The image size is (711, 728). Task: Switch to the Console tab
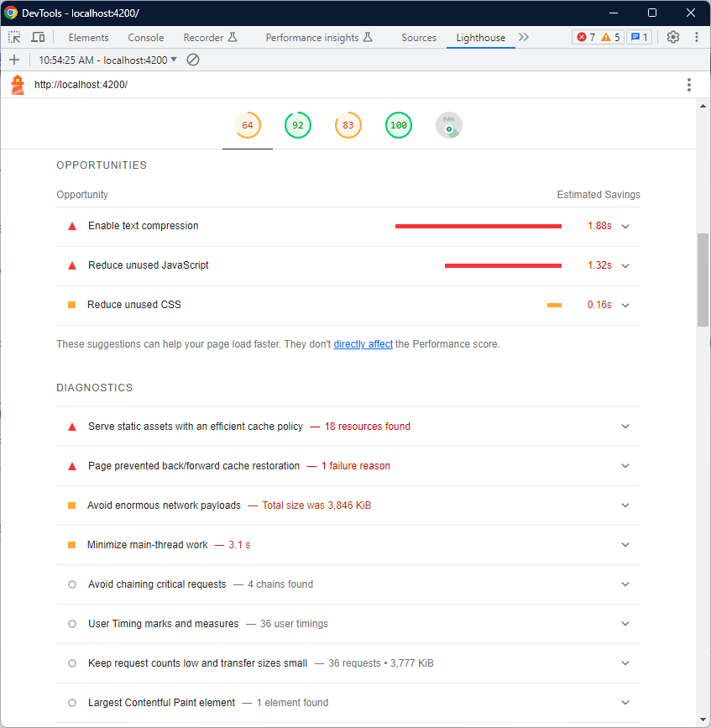point(146,38)
